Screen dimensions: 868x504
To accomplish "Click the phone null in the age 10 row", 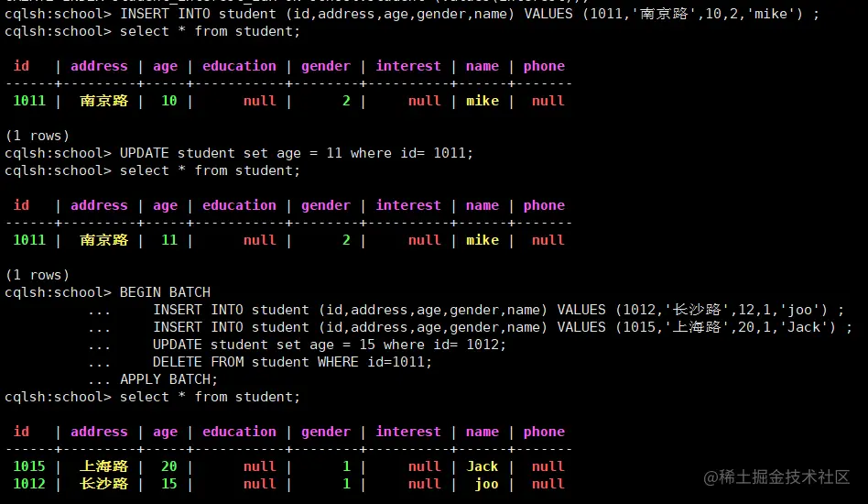I will pos(548,101).
